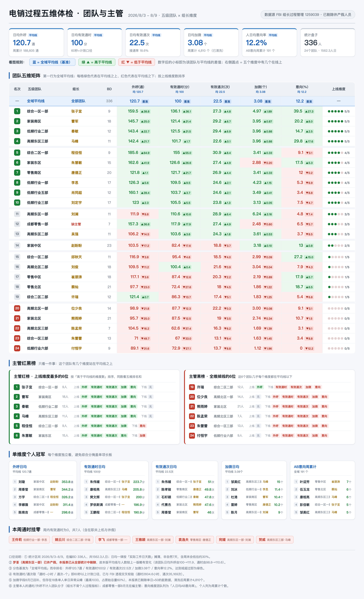The width and height of the screenshot is (364, 599).
Task: Select 刘璇 in 外呼日均 champion list
Action: coord(22,482)
